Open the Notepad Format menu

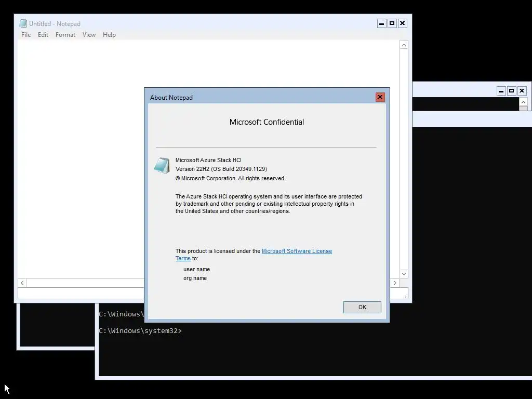click(x=65, y=35)
